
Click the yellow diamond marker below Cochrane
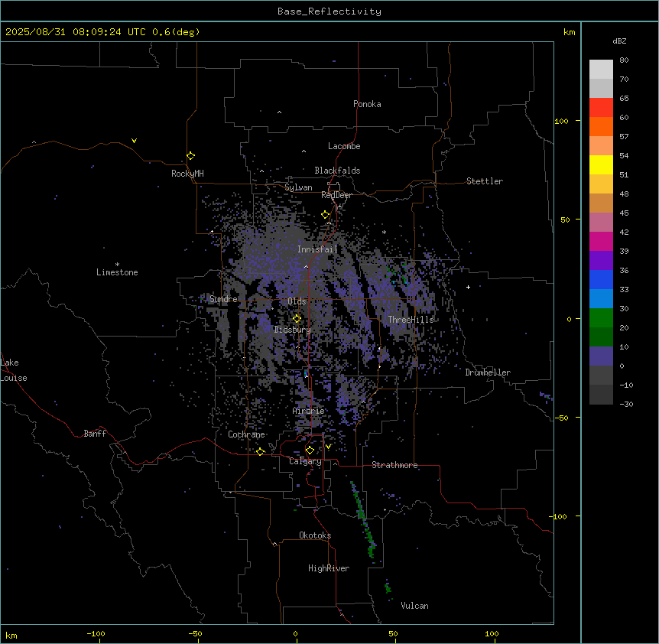[x=260, y=451]
